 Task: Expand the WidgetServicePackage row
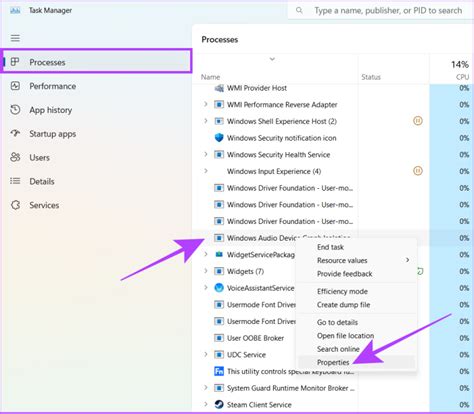point(206,254)
